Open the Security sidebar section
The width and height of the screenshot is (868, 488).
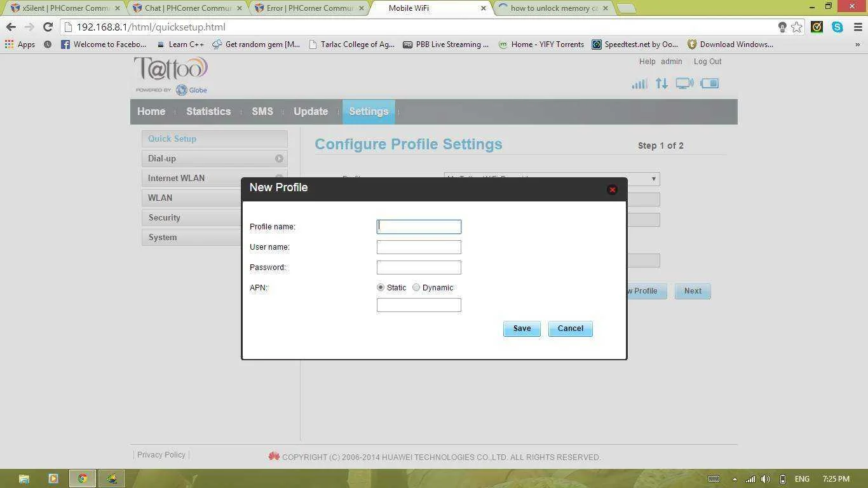click(x=191, y=217)
